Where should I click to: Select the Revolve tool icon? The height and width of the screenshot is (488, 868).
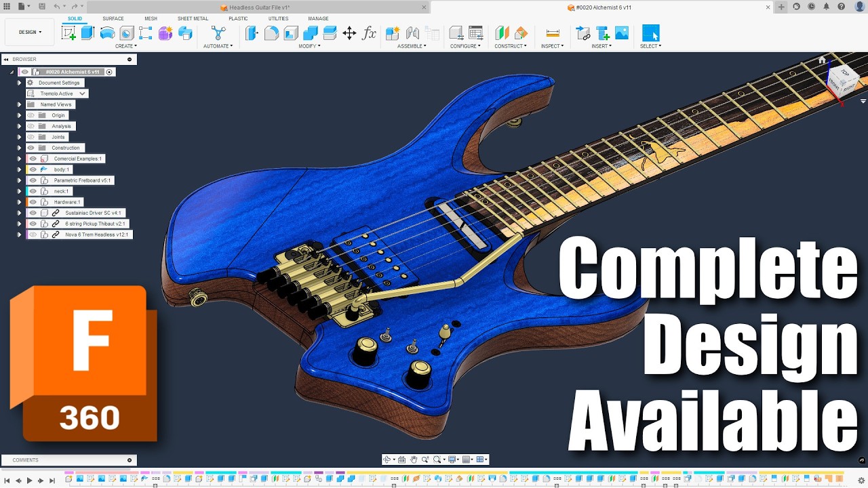click(x=107, y=33)
